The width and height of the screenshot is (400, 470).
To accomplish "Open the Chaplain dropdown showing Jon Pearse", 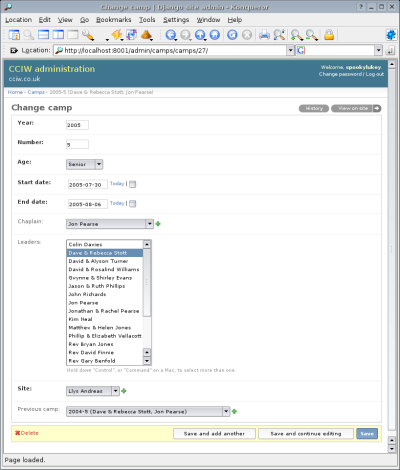I will click(x=110, y=224).
